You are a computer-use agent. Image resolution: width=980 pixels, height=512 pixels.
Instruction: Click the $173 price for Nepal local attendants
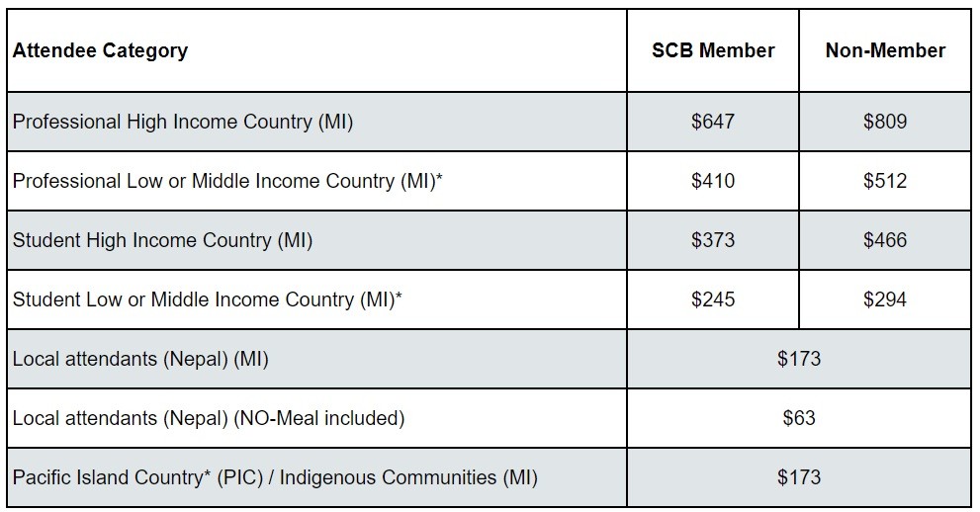pyautogui.click(x=799, y=359)
